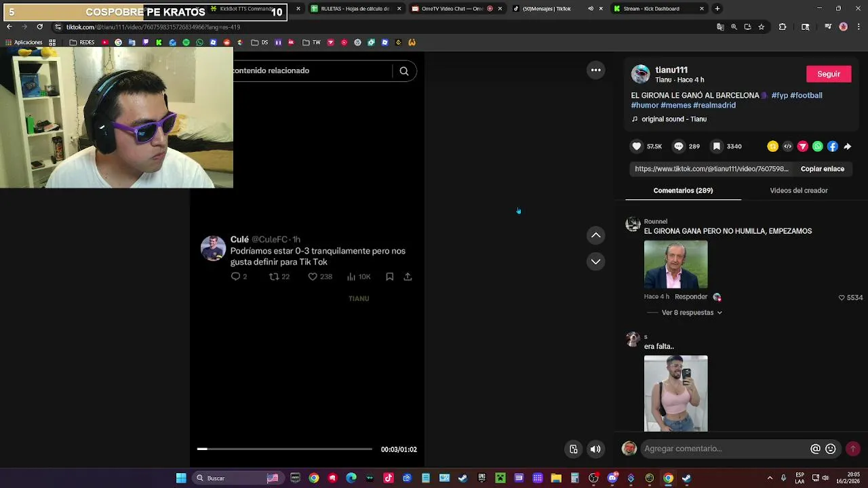Mute (50)Mensajes | TikTok tab audio
The image size is (868, 488).
coord(591,9)
